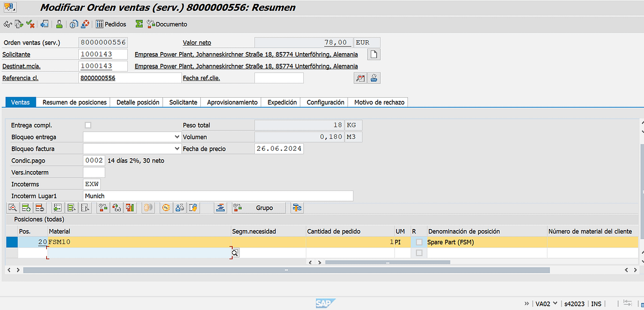The image size is (644, 310).
Task: Click the Vers.incoterm input field
Action: 94,172
